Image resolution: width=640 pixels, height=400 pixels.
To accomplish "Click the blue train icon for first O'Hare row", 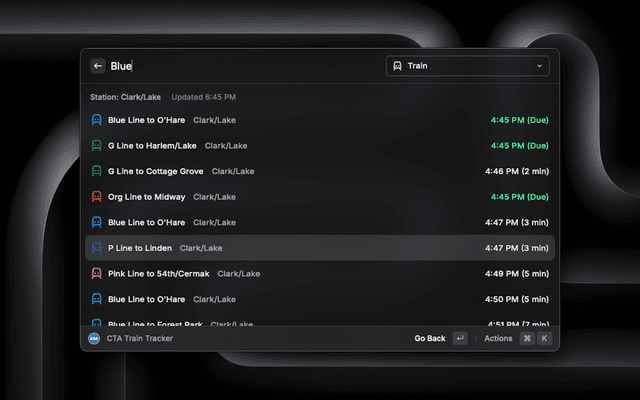I will tap(96, 120).
